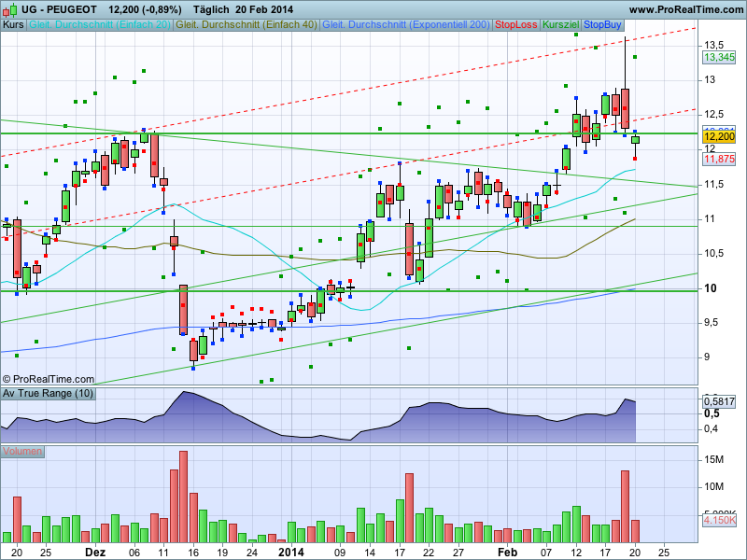
Task: Select the yellow current price label 12,200
Action: [x=719, y=136]
